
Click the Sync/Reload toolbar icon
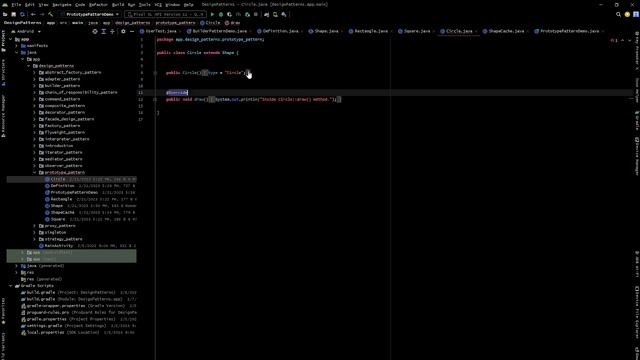22,14
